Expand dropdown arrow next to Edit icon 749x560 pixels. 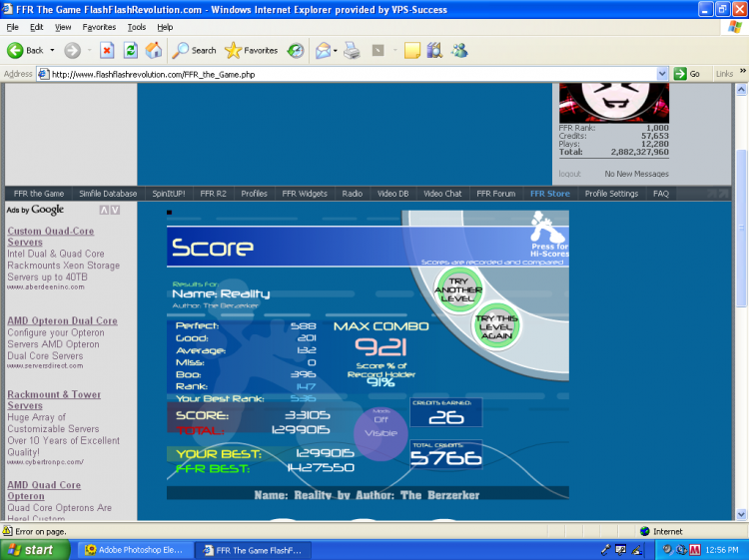[x=394, y=50]
